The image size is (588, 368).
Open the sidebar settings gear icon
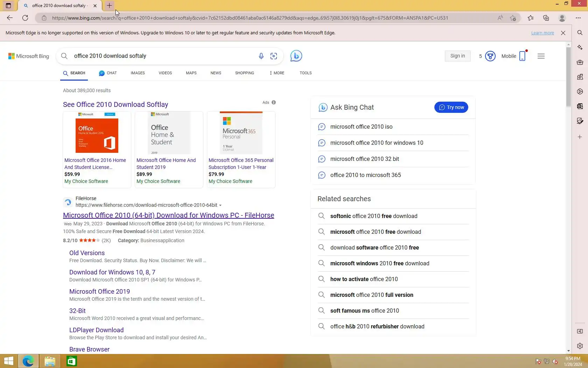click(580, 346)
